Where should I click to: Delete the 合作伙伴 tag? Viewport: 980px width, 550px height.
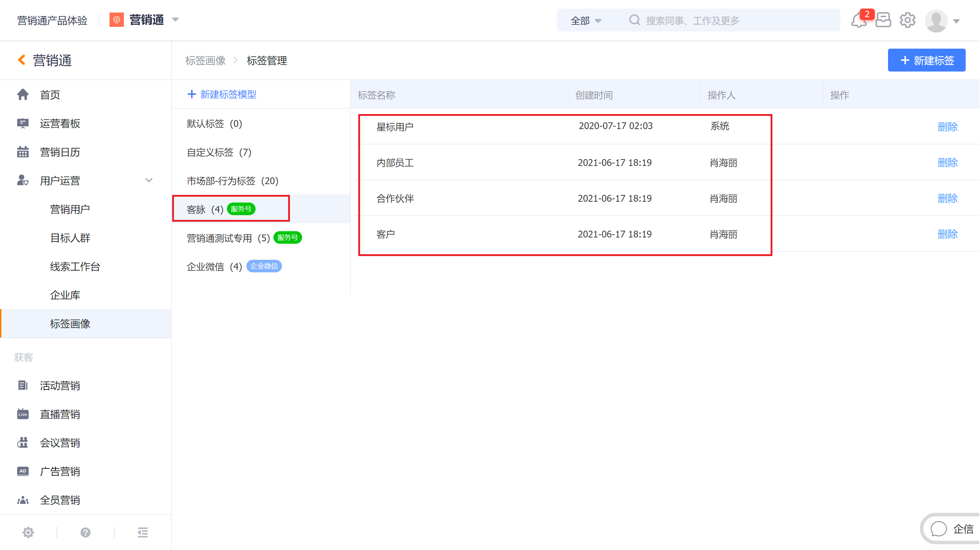click(x=947, y=198)
